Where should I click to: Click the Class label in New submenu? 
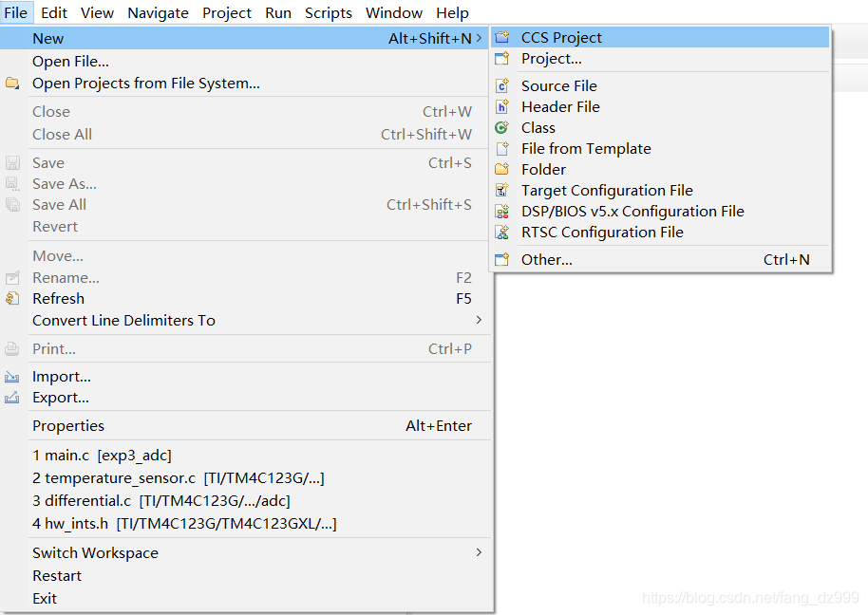[538, 128]
